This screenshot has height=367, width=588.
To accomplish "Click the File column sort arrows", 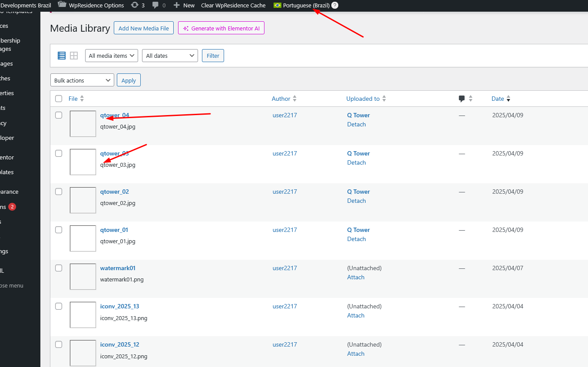I will click(x=82, y=99).
